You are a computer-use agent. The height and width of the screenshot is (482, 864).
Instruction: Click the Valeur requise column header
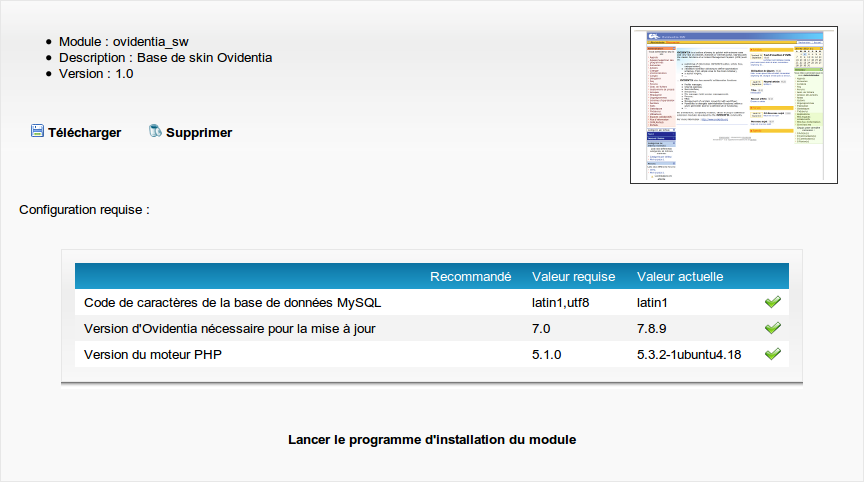tap(573, 276)
